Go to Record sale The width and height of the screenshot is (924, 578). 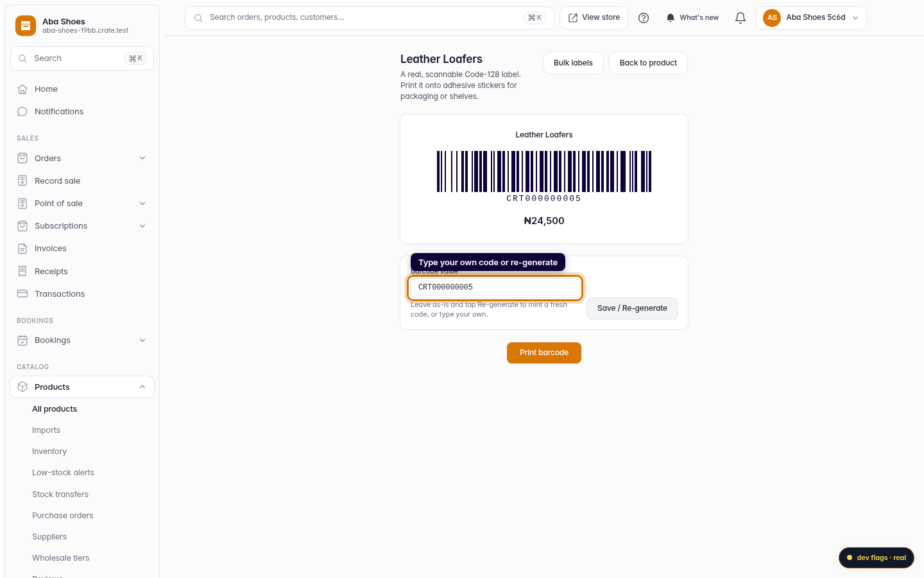[82, 180]
